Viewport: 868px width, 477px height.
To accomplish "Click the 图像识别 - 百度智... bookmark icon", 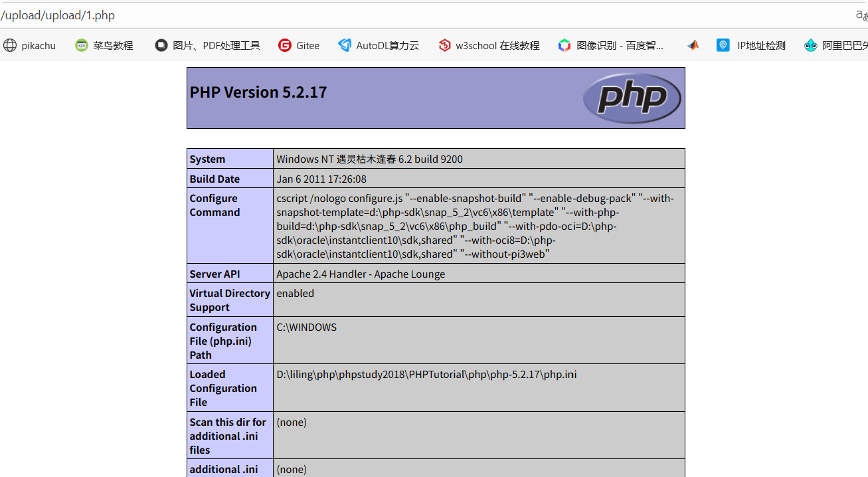I will 564,45.
